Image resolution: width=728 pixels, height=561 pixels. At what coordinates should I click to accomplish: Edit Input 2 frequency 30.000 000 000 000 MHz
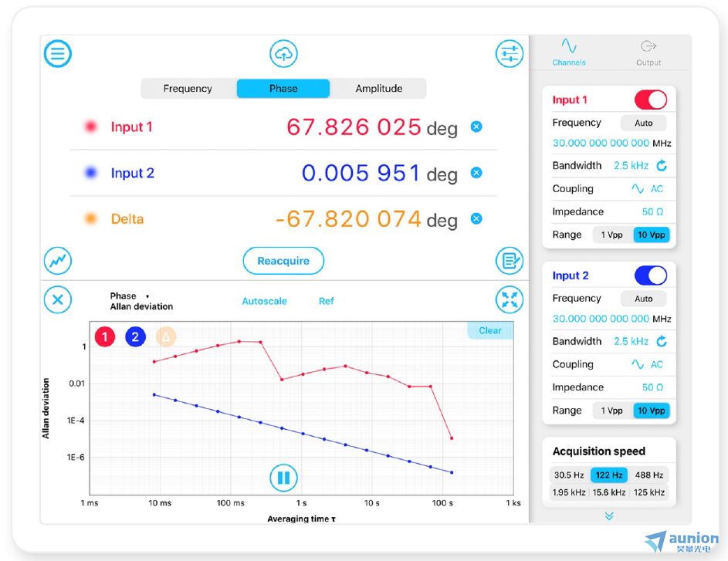tap(612, 319)
